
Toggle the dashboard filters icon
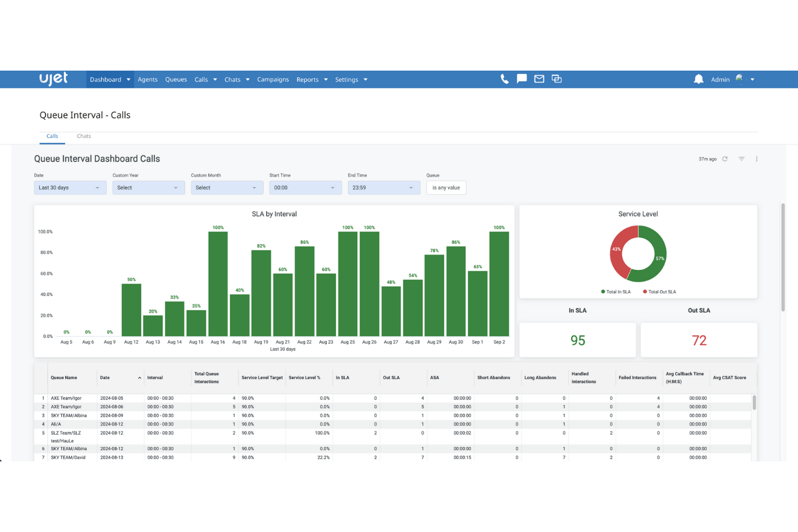[741, 159]
